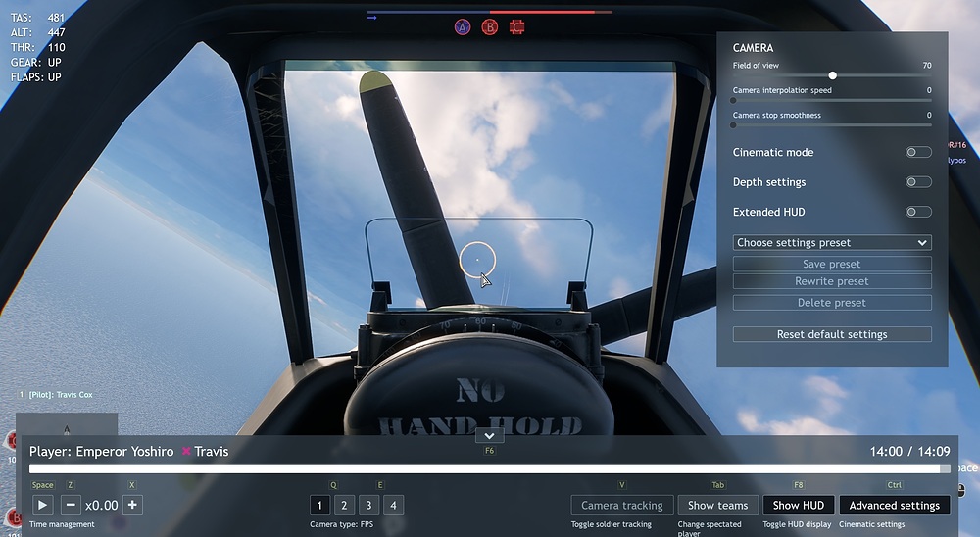Screen dimensions: 980x537
Task: Click the play replay button
Action: (x=42, y=505)
